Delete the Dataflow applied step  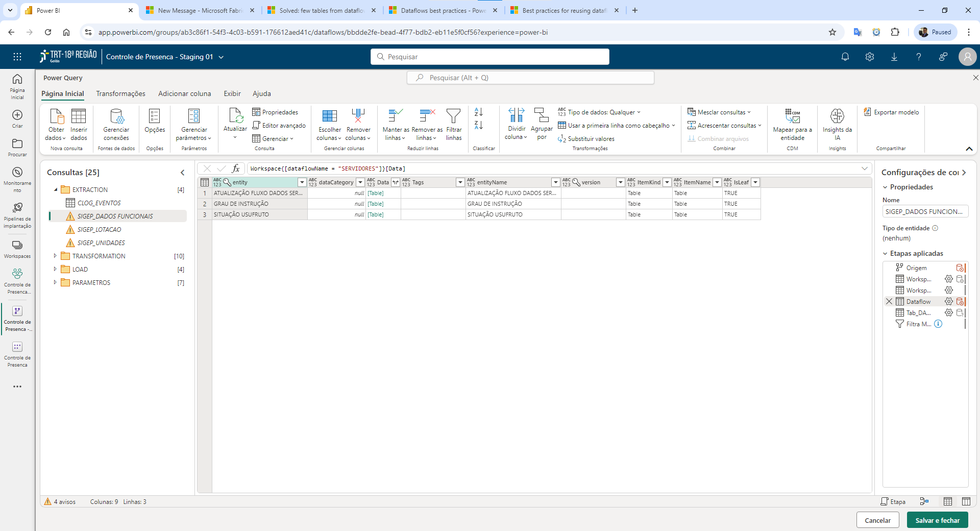pyautogui.click(x=889, y=301)
